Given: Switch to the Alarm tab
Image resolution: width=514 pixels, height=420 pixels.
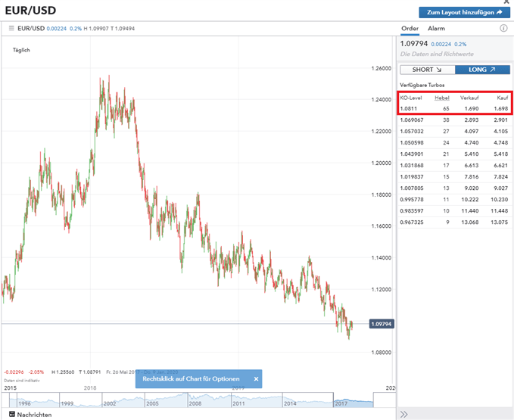Looking at the screenshot, I should point(436,29).
